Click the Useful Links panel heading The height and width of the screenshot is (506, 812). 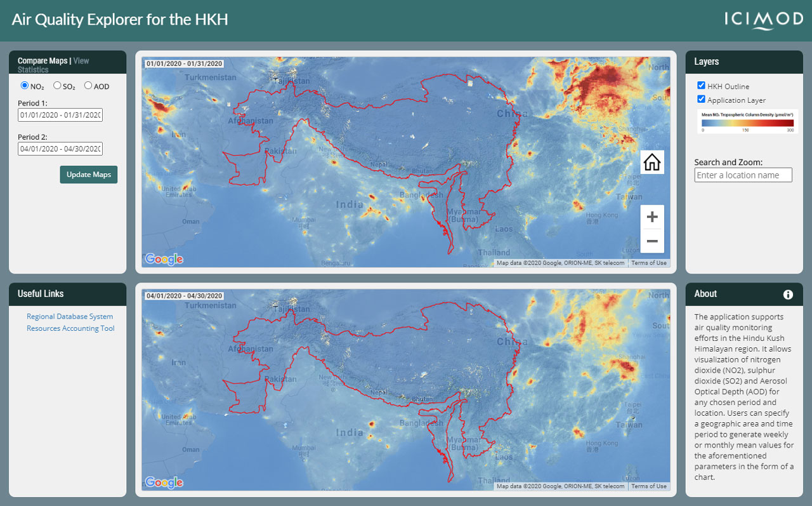(41, 294)
